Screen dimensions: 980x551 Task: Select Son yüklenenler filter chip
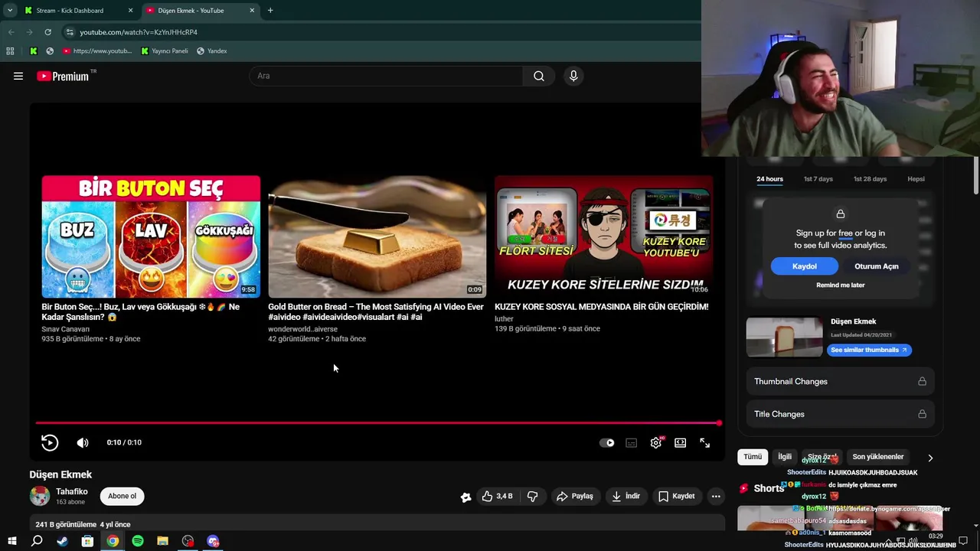click(877, 457)
